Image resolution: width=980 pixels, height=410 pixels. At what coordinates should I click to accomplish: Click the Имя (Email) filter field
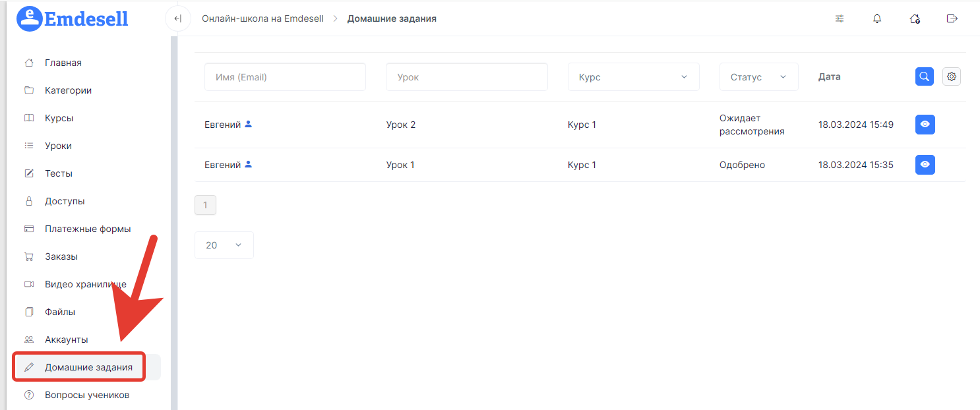click(285, 76)
